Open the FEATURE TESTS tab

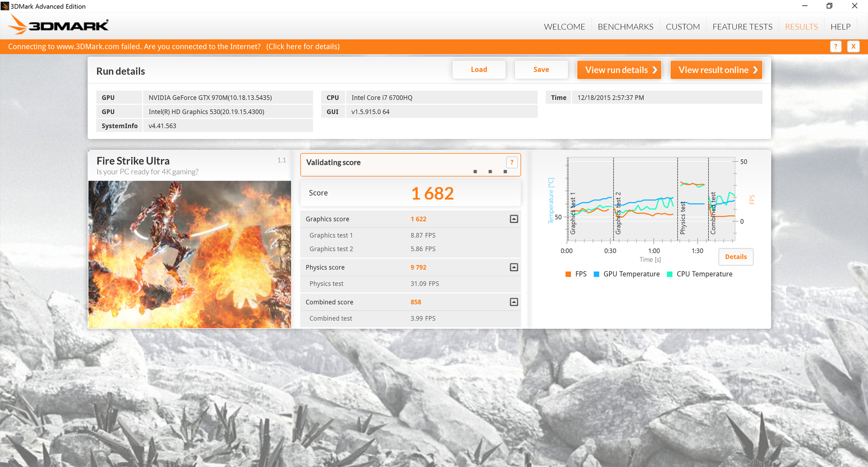(742, 27)
